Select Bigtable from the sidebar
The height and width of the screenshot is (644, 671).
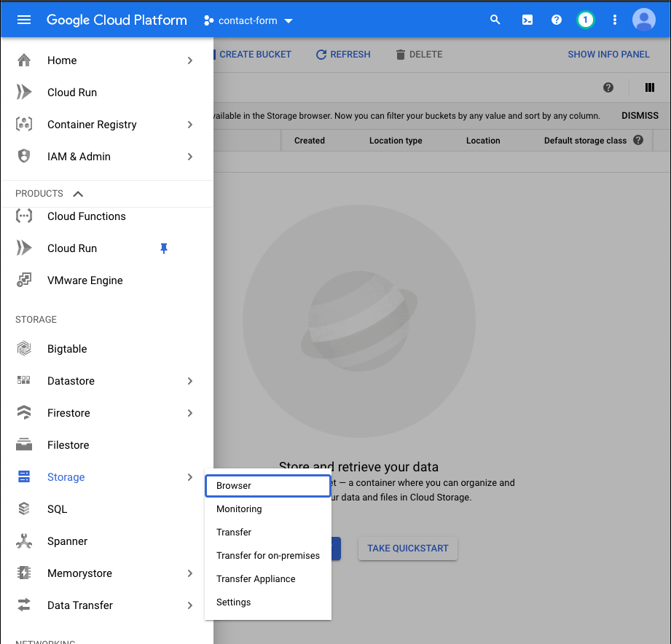click(67, 348)
